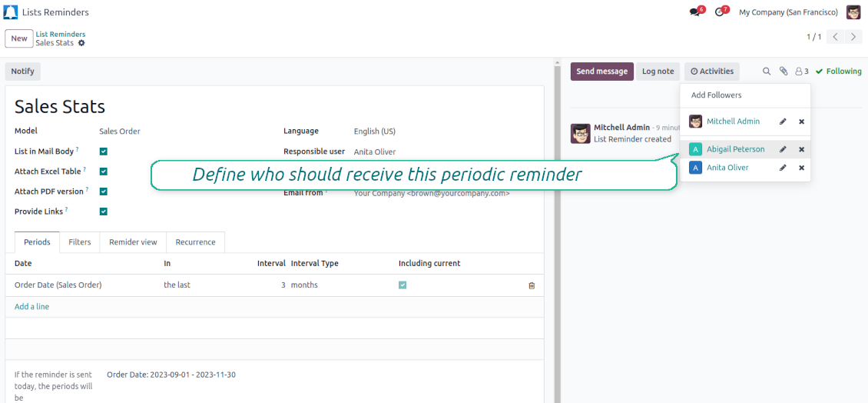Go to the next record arrow

[853, 37]
